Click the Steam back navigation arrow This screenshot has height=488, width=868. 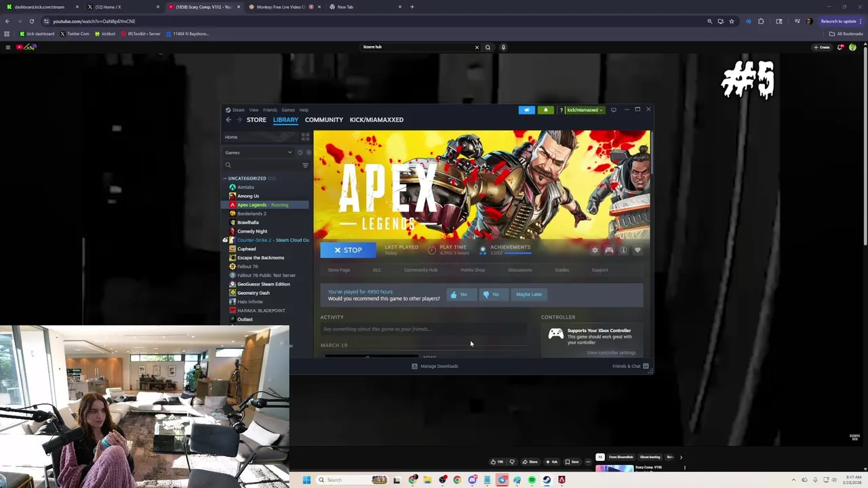tap(229, 120)
